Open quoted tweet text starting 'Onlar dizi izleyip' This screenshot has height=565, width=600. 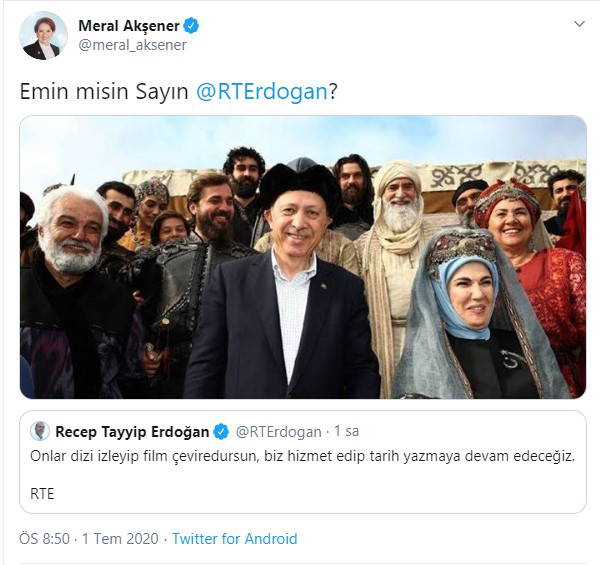(x=302, y=456)
